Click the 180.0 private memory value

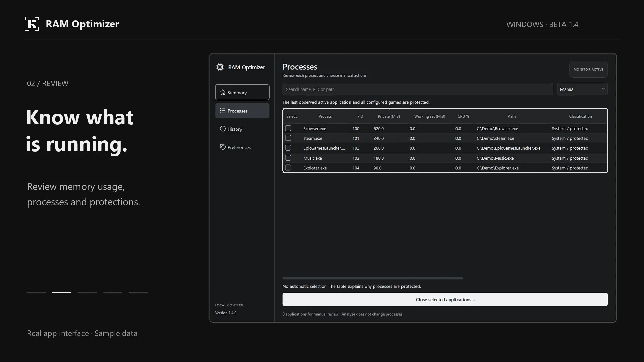point(379,158)
